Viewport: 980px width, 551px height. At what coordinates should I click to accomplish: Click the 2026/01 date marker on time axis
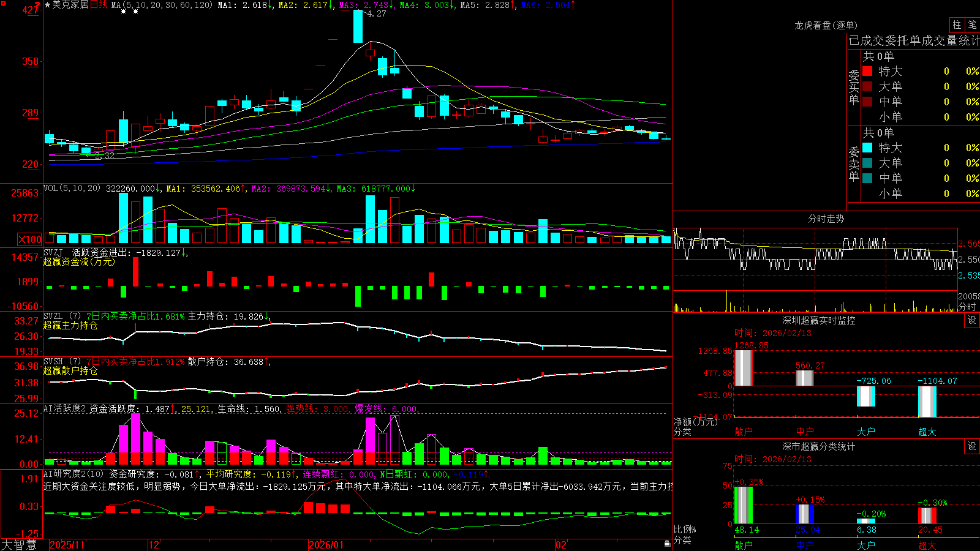coord(326,545)
